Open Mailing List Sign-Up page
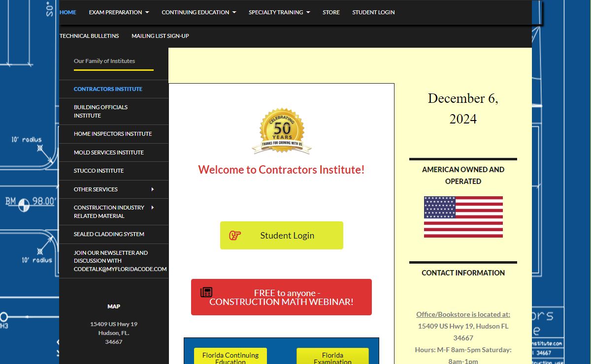 [160, 36]
